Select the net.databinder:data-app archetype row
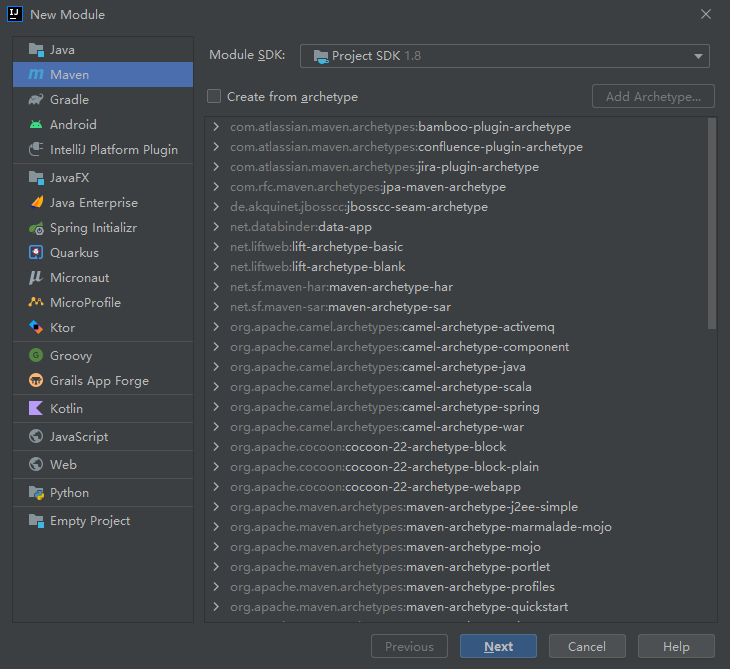Viewport: 730px width, 669px height. click(456, 227)
